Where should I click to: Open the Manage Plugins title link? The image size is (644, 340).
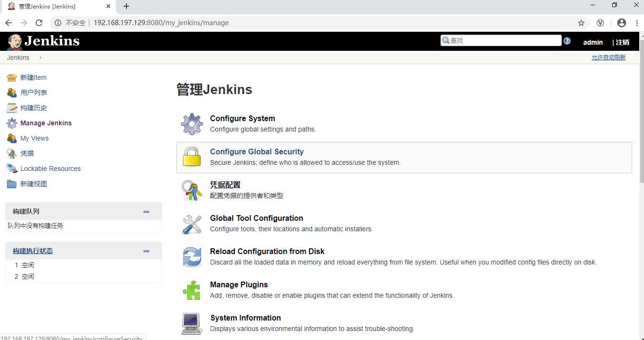point(239,284)
